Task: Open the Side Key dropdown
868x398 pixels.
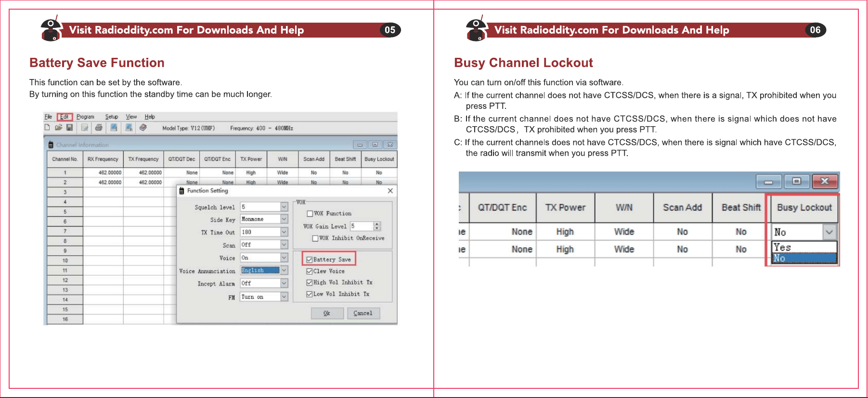Action: coord(284,219)
